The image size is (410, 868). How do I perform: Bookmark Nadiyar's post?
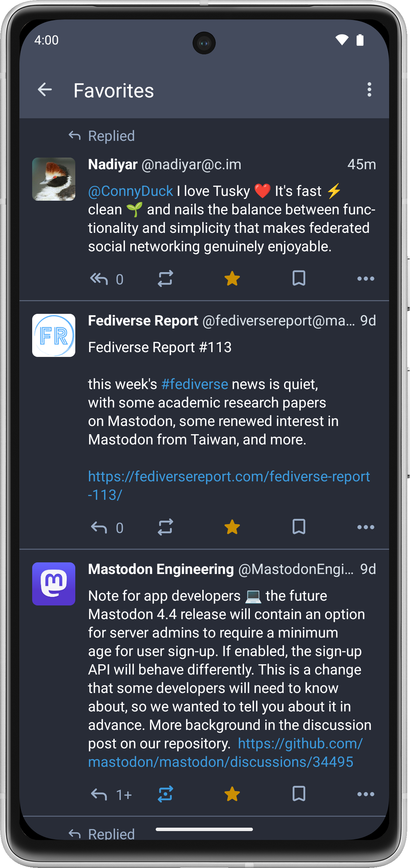pyautogui.click(x=299, y=278)
